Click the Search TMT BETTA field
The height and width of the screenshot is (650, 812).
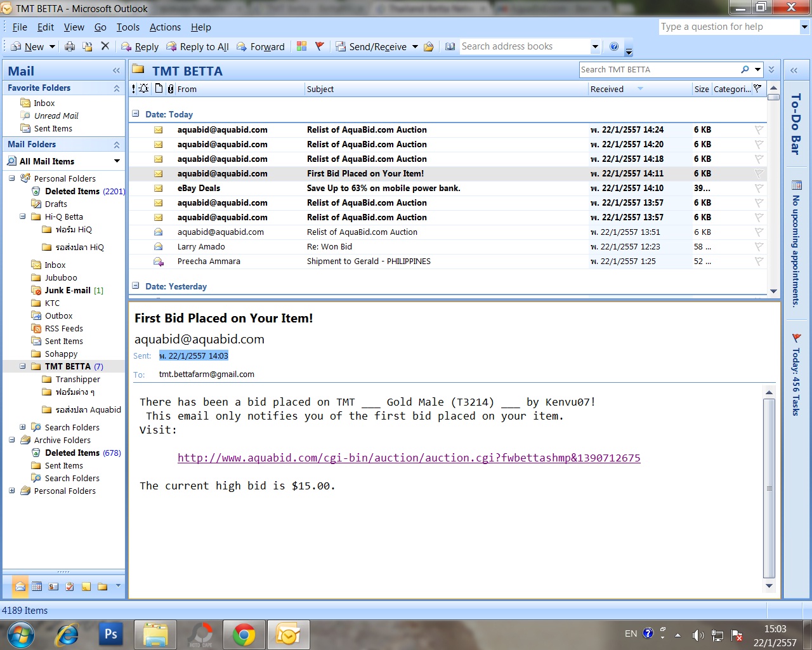pyautogui.click(x=658, y=69)
